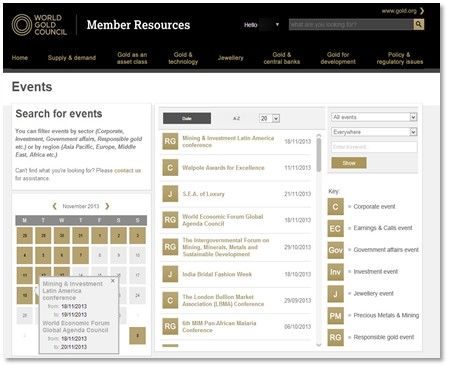Open India Bridal Fashion Week event

[x=217, y=274]
